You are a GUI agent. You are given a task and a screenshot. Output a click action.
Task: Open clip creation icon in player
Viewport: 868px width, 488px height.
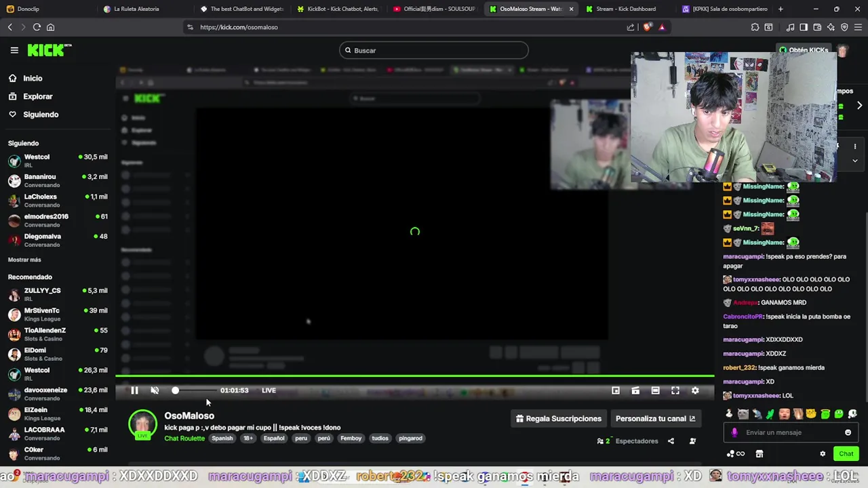coord(635,390)
